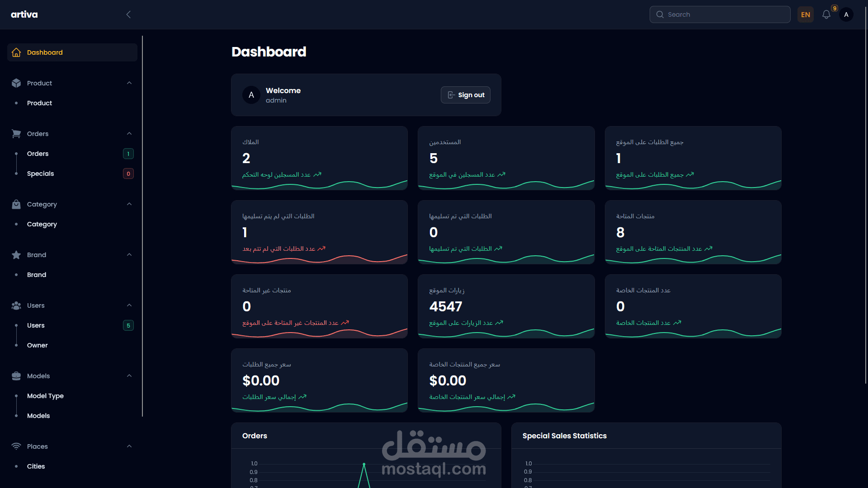Click the Users group icon
This screenshot has height=488, width=868.
[16, 305]
